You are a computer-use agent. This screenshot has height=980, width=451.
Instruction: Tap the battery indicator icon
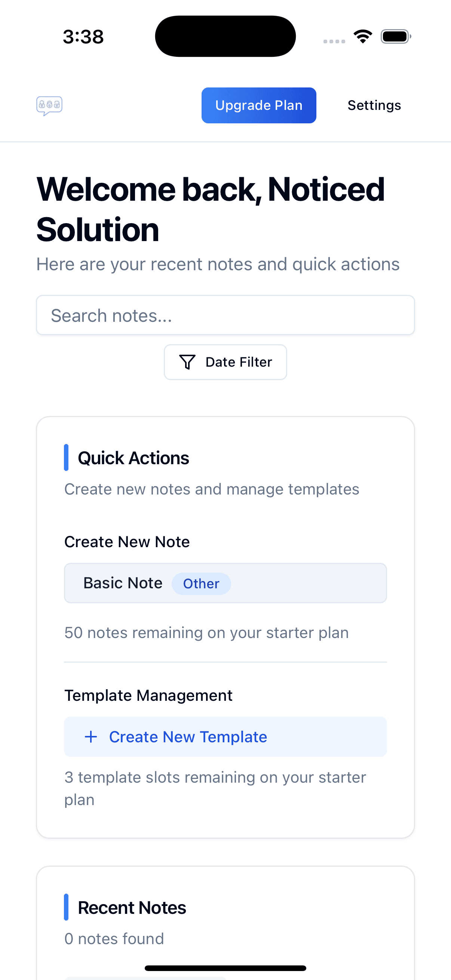coord(395,37)
